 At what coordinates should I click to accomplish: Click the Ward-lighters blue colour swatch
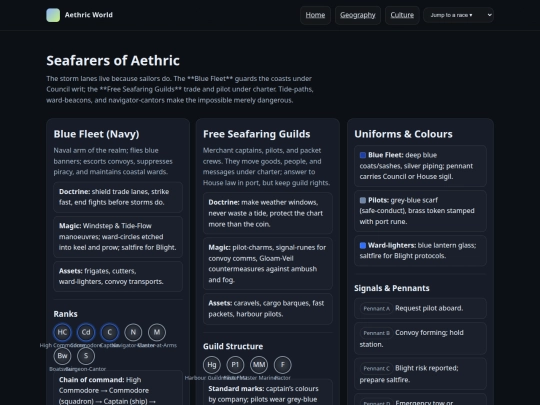tap(363, 246)
